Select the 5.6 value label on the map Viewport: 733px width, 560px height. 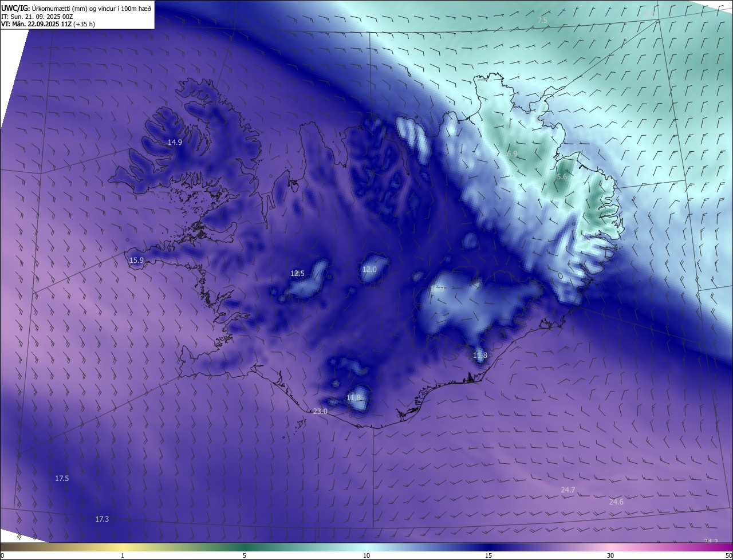(x=561, y=177)
